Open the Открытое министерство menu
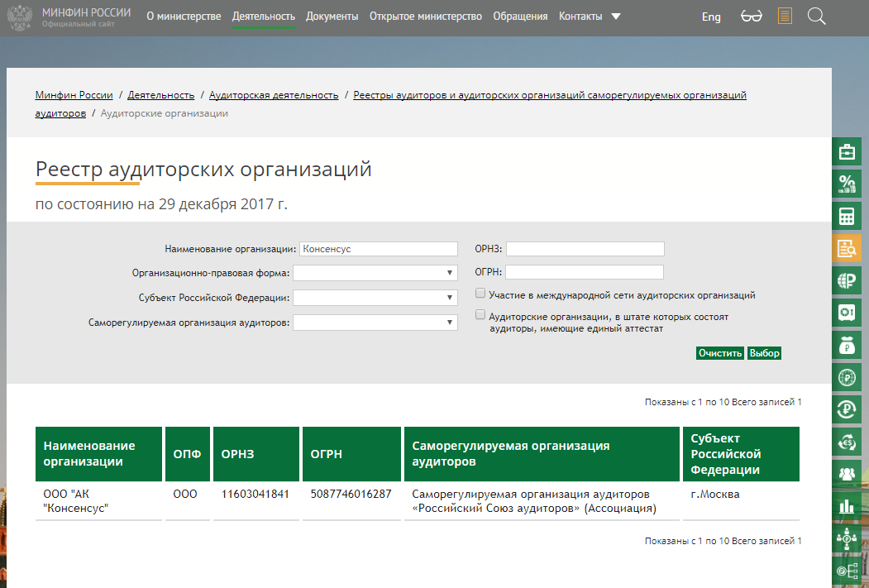This screenshot has width=869, height=588. (x=426, y=17)
